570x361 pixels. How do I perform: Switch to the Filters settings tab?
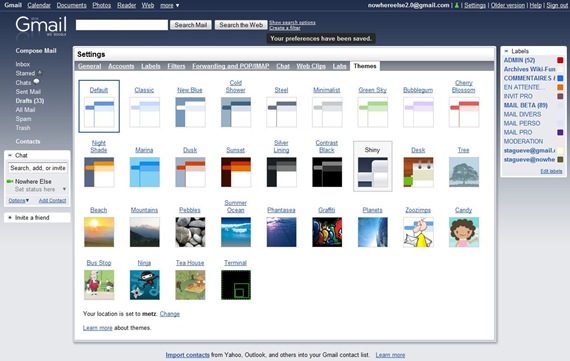click(176, 66)
